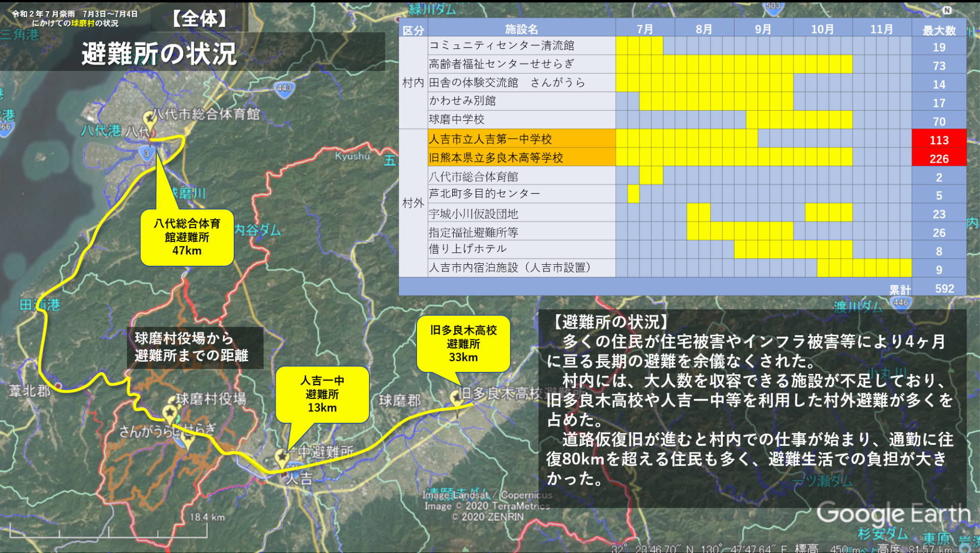The image size is (980, 553).
Task: Select the 旧熊本県立多良木高等学校 highlighted row
Action: pyautogui.click(x=522, y=157)
